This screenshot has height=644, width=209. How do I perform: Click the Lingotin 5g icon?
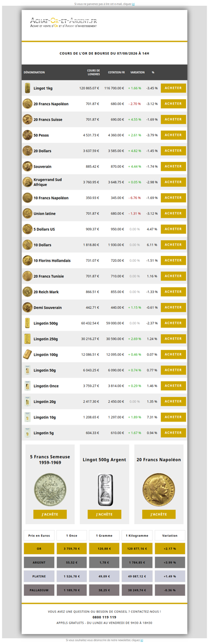coord(27,433)
